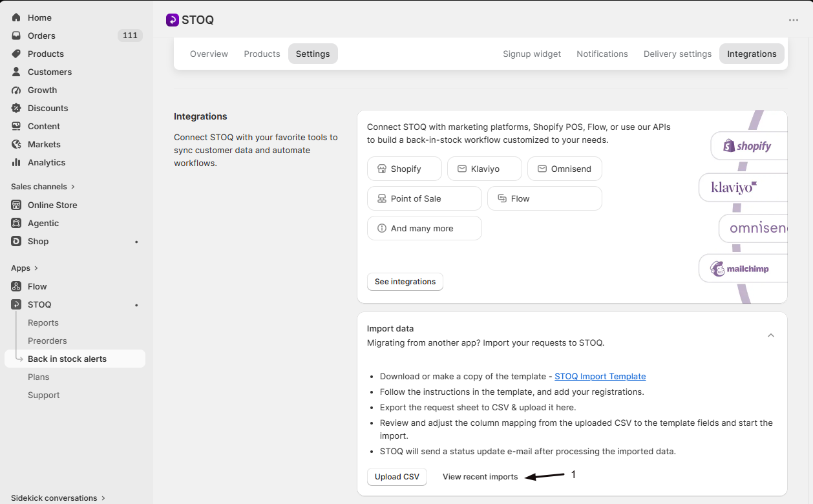
Task: Click the Products tag icon
Action: point(16,54)
